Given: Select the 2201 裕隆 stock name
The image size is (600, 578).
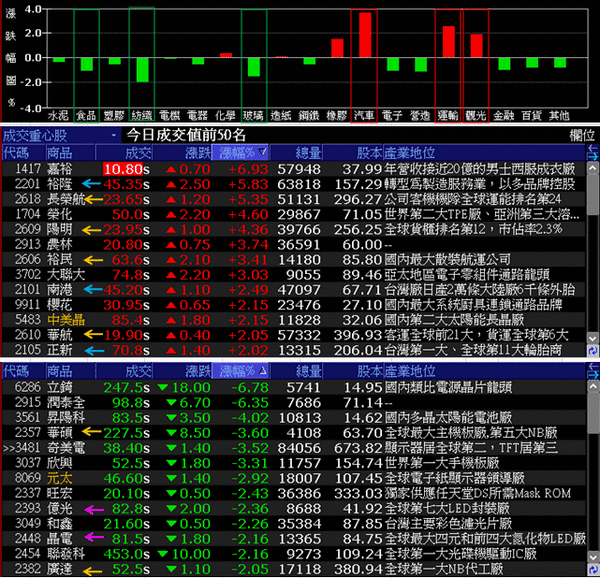Looking at the screenshot, I should [60, 184].
